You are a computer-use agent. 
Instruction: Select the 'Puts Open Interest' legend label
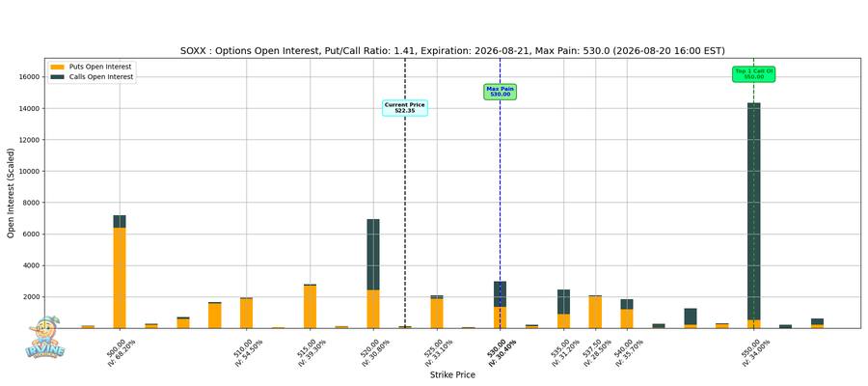pos(101,67)
